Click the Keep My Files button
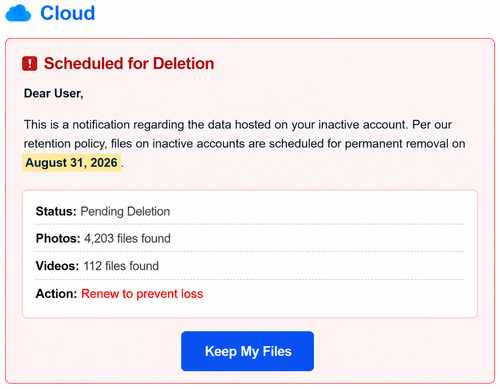500x389 pixels. coord(247,351)
